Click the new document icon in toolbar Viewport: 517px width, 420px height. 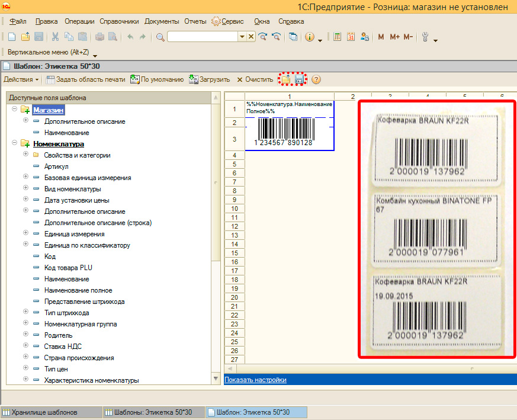pos(11,37)
